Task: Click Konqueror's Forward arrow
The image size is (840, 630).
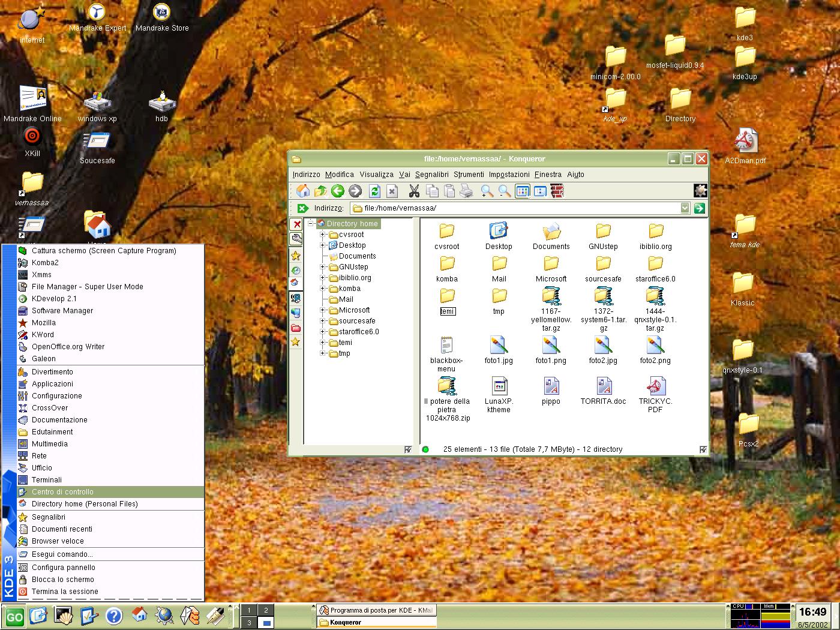Action: pyautogui.click(x=355, y=191)
